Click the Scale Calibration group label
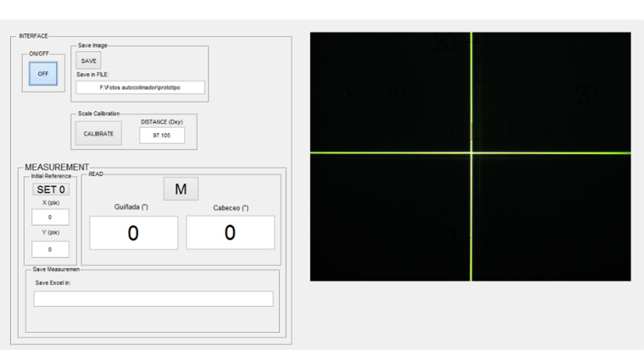Image resolution: width=644 pixels, height=363 pixels. point(99,114)
